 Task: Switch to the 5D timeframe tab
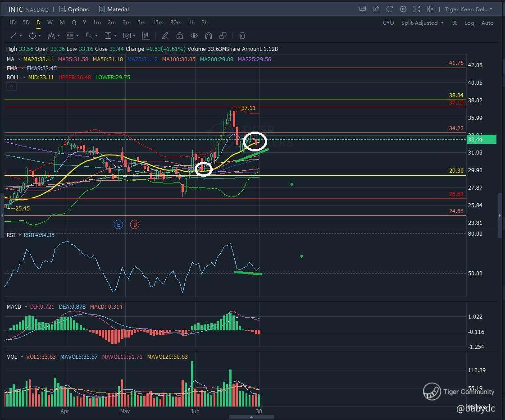[x=26, y=23]
